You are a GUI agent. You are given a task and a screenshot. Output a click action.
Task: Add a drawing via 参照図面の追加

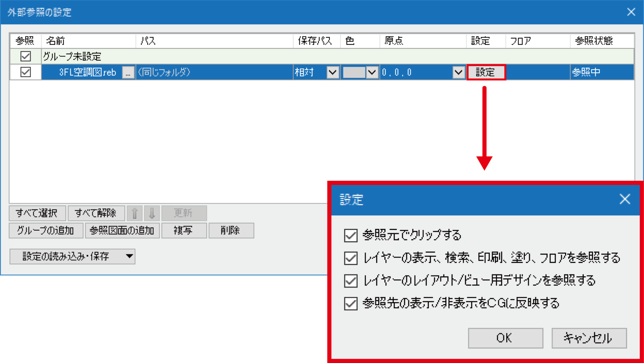click(x=122, y=230)
